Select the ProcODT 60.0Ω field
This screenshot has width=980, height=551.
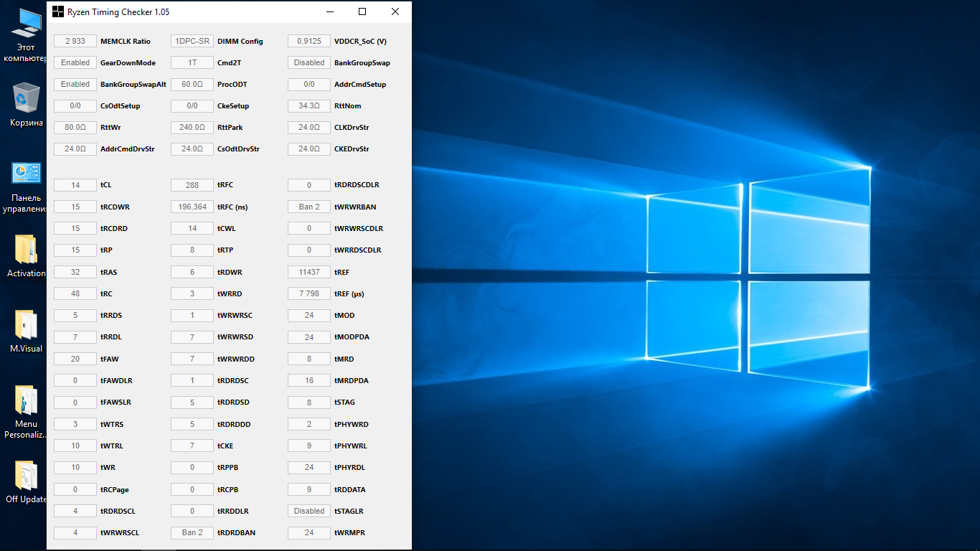click(192, 85)
